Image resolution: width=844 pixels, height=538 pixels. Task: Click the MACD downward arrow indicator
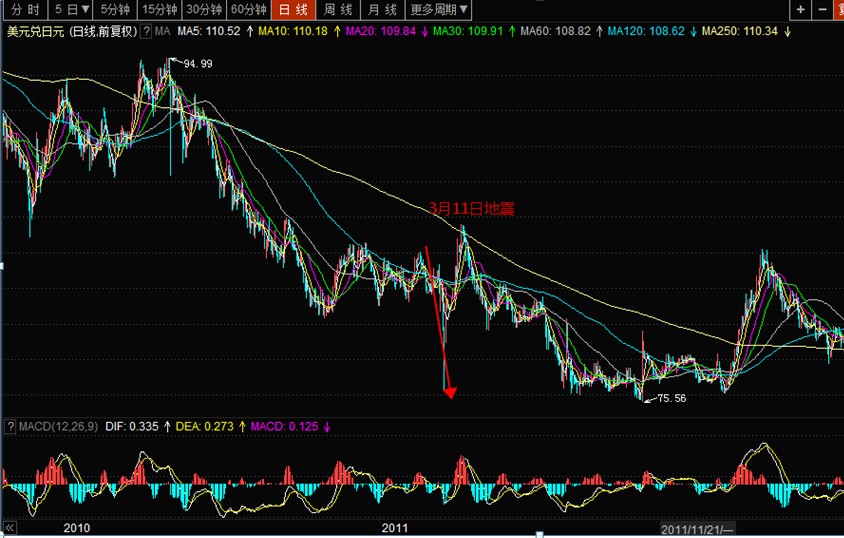(327, 427)
